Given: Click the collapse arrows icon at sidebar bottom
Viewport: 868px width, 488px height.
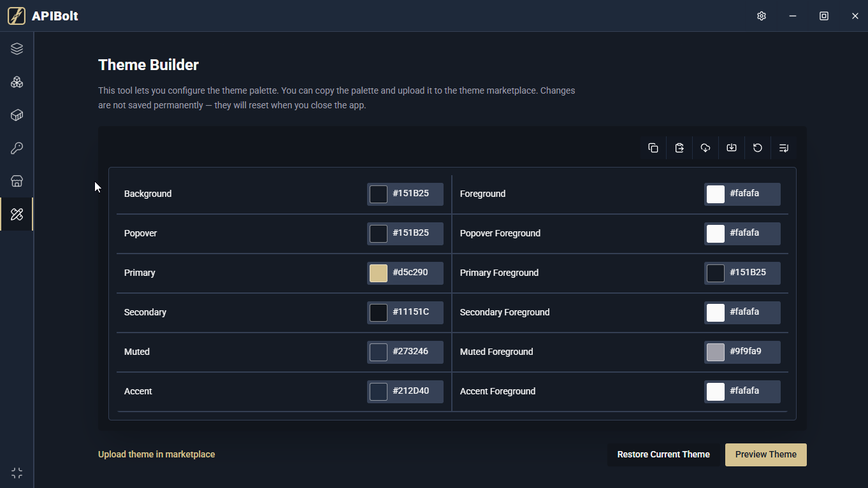Looking at the screenshot, I should point(17,473).
